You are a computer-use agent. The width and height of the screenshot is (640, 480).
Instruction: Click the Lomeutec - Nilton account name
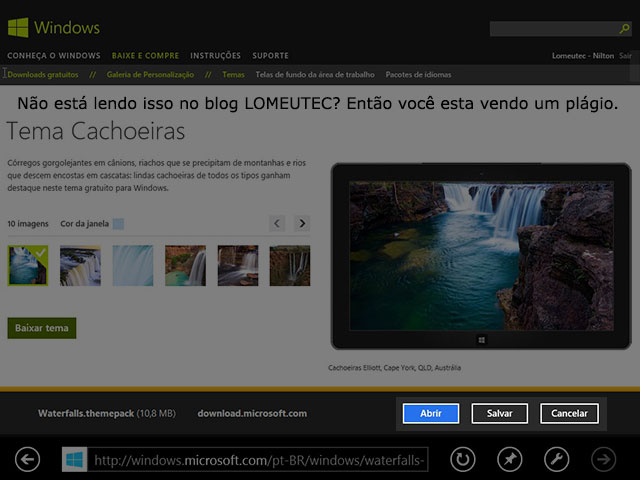583,56
